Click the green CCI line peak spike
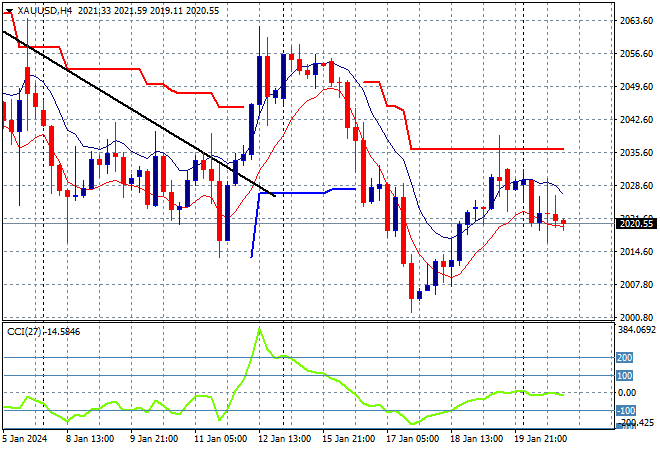The height and width of the screenshot is (450, 660). [259, 329]
